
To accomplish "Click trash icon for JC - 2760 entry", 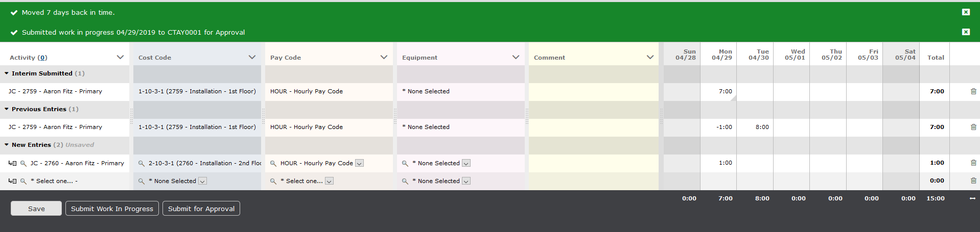I will pyautogui.click(x=973, y=163).
